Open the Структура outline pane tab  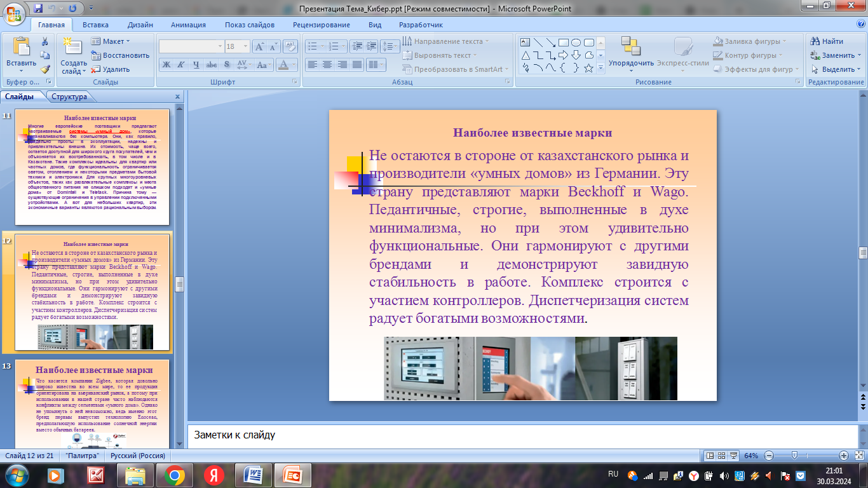pos(69,97)
